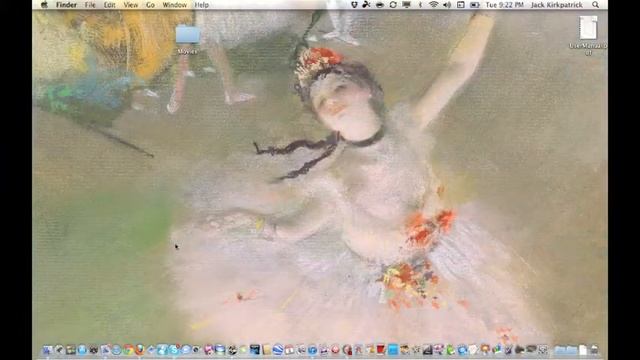
Task: Launch Firefox from the Dock
Action: coord(140,350)
